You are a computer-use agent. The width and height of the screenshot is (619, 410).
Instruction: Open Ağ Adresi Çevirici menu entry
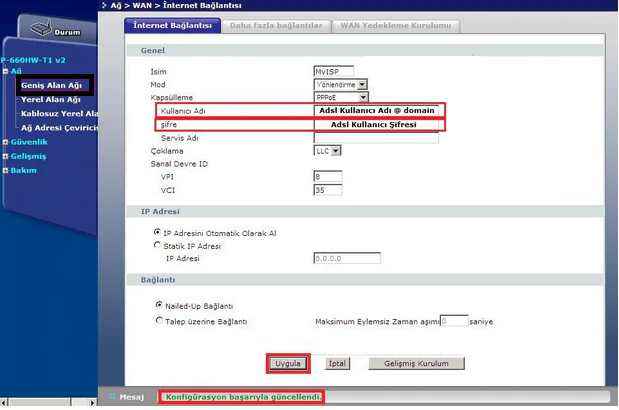[x=59, y=128]
